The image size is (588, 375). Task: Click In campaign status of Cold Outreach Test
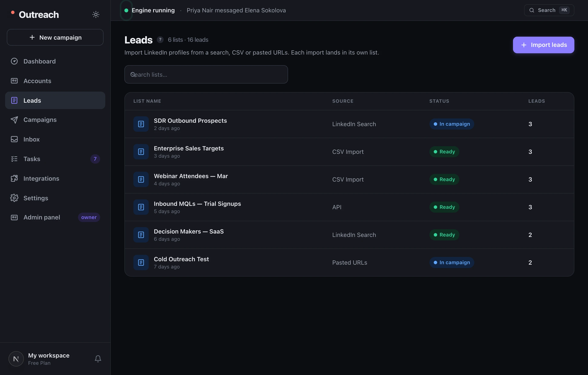[x=452, y=262]
